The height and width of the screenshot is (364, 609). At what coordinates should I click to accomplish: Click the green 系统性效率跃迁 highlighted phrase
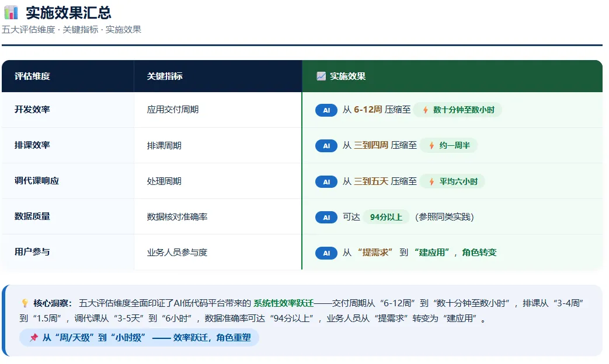pyautogui.click(x=284, y=303)
